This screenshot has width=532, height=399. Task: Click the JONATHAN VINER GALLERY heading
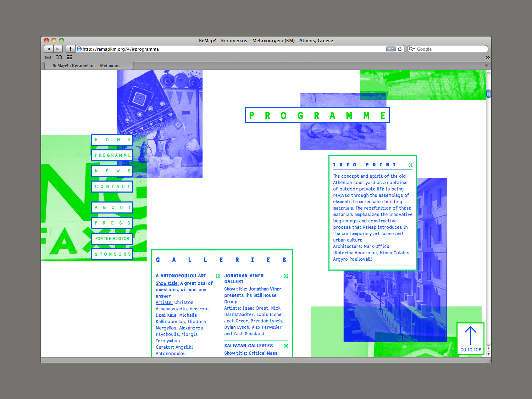click(x=244, y=279)
